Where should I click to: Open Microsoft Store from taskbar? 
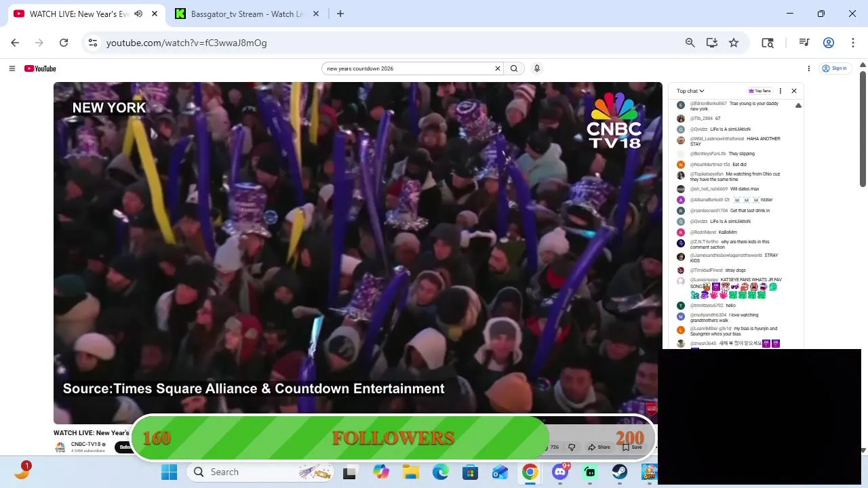(471, 472)
